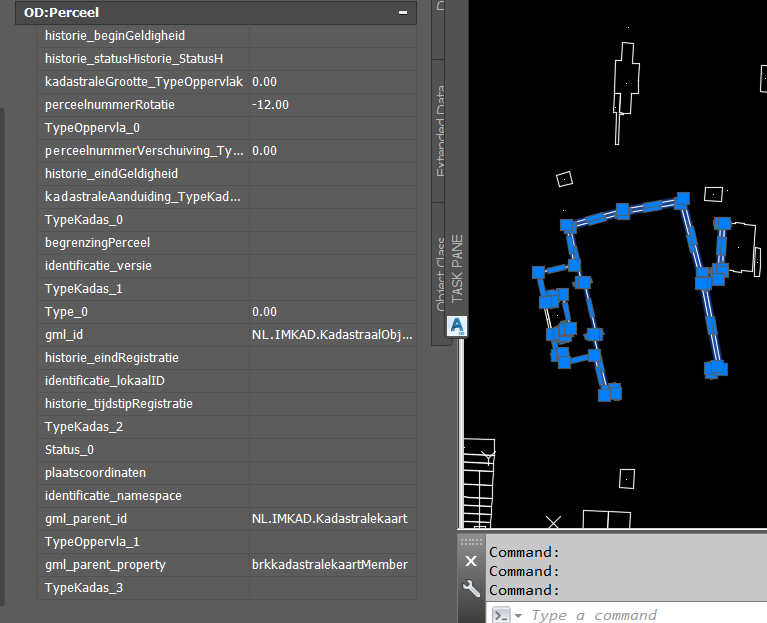Click the OD:Perceel header title
Viewport: 767px width, 623px height.
[62, 13]
